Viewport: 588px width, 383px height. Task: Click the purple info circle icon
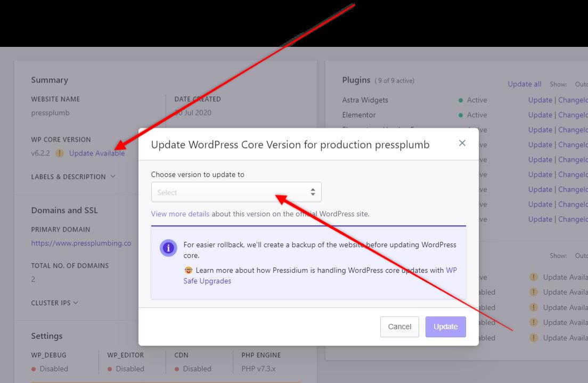click(x=168, y=248)
